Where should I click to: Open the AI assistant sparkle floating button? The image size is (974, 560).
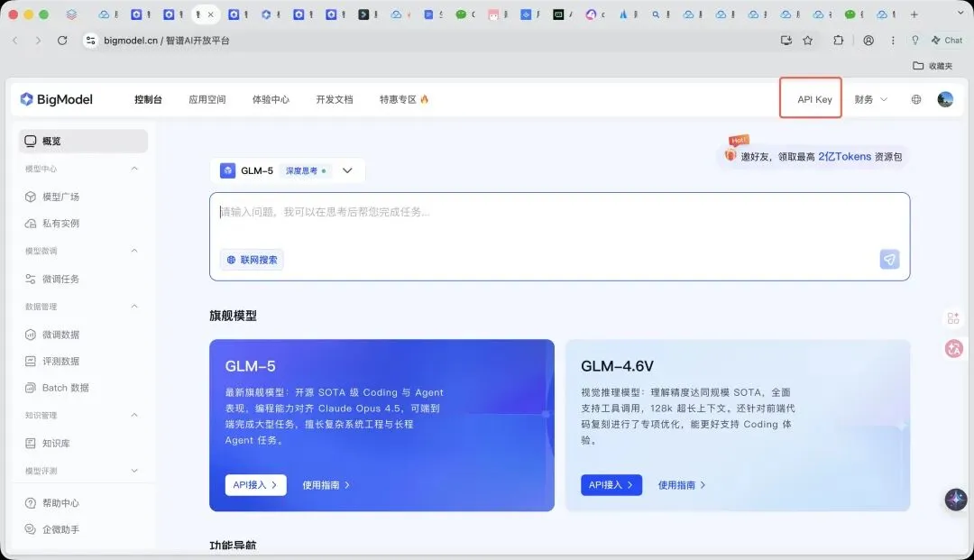coord(955,500)
